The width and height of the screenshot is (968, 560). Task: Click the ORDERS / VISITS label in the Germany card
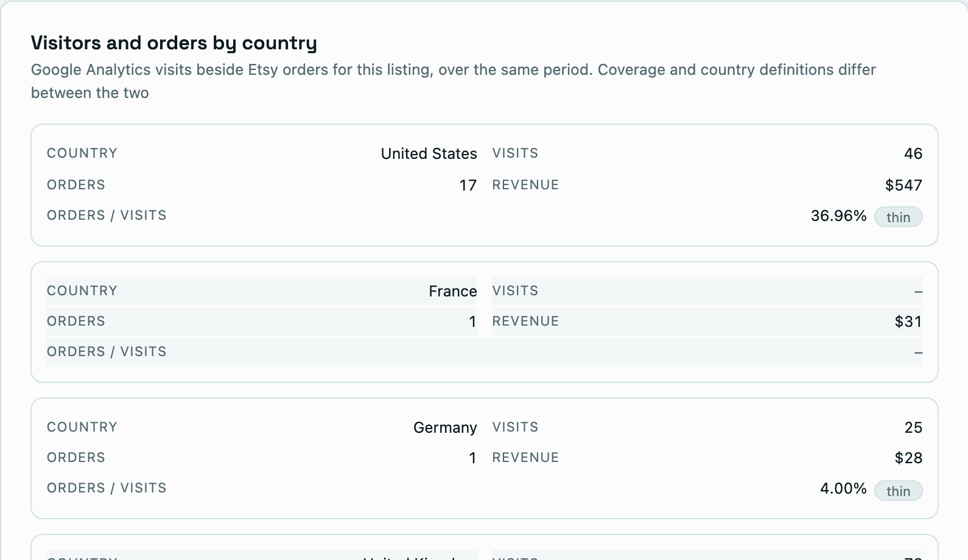(107, 488)
